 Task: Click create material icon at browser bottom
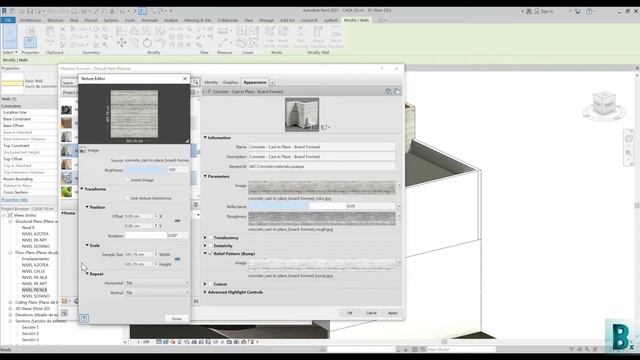click(65, 301)
